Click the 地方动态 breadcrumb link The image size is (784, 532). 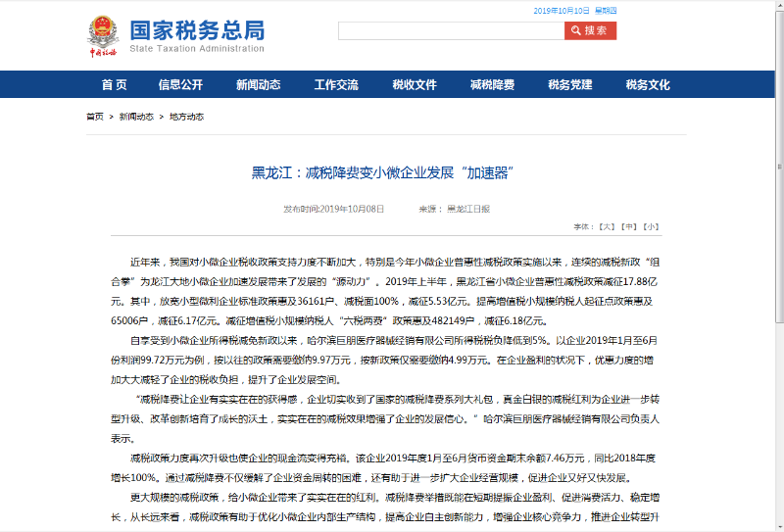tap(186, 117)
